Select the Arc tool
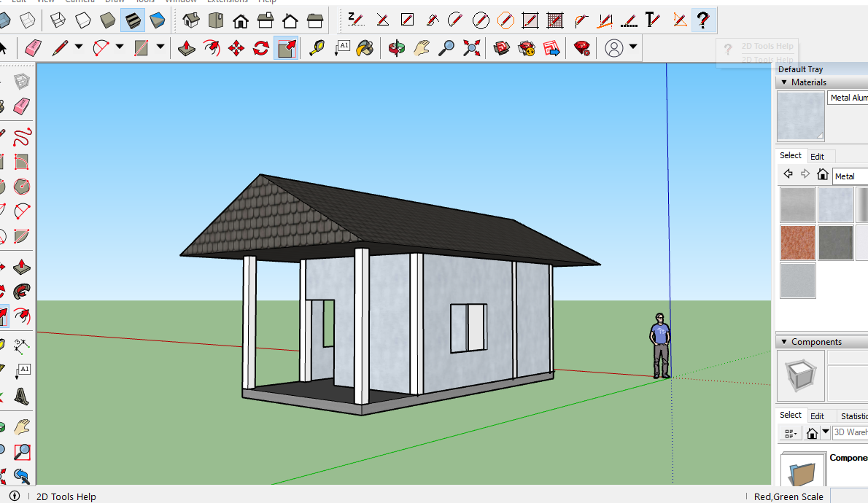 click(100, 48)
